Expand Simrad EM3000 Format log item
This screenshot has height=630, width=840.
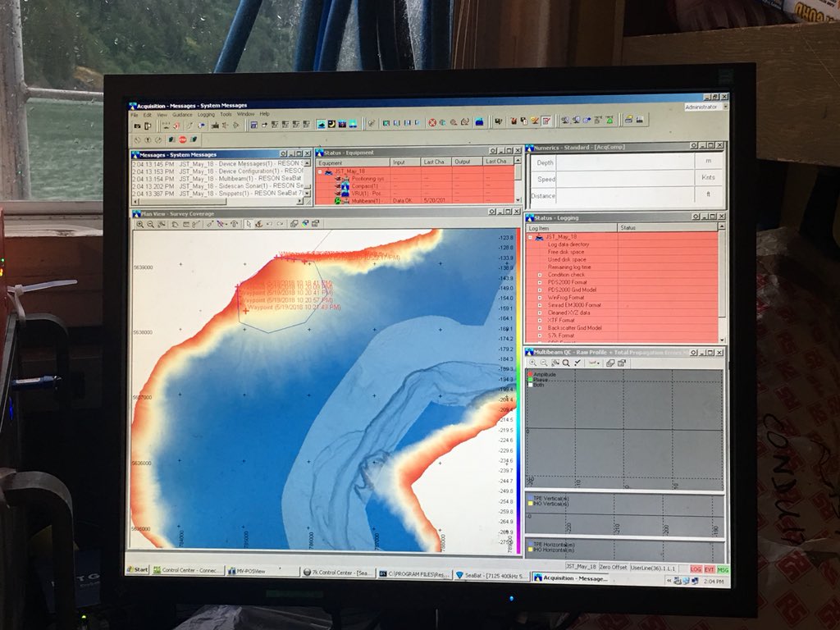[540, 305]
